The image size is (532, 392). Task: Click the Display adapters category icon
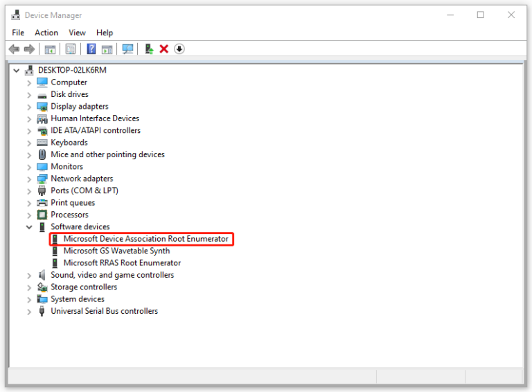click(x=42, y=107)
